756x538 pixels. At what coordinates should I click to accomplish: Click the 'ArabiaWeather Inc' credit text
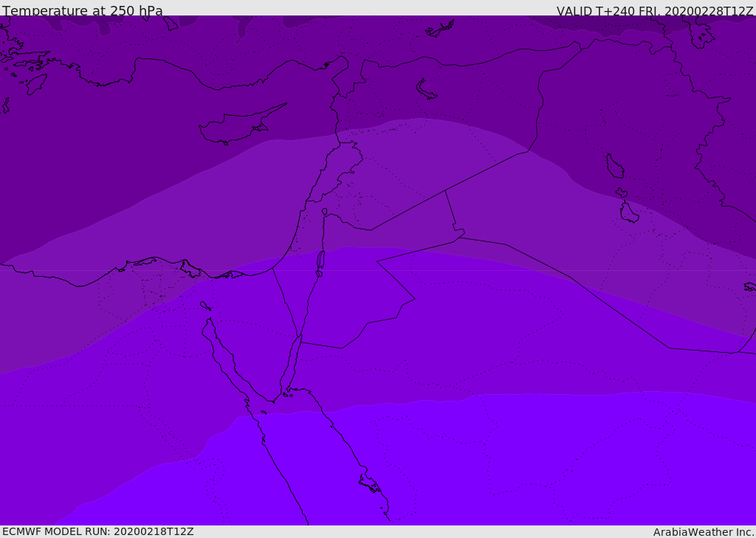(x=702, y=532)
